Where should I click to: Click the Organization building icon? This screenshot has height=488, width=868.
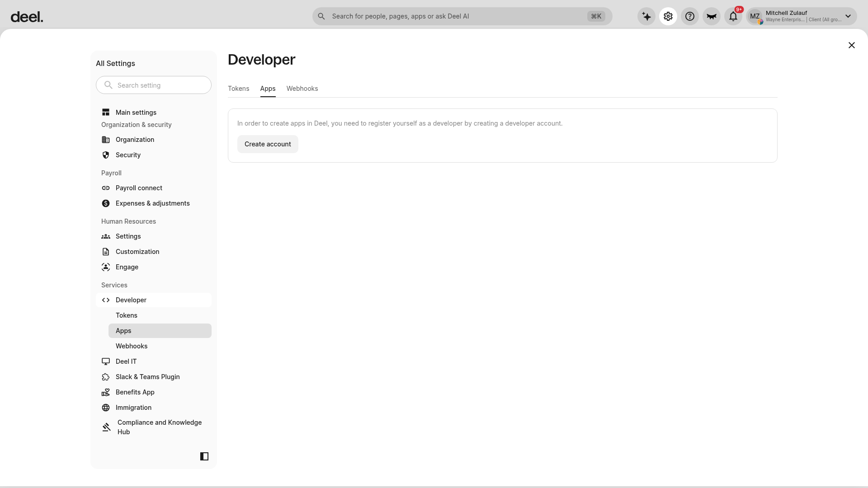click(x=106, y=140)
